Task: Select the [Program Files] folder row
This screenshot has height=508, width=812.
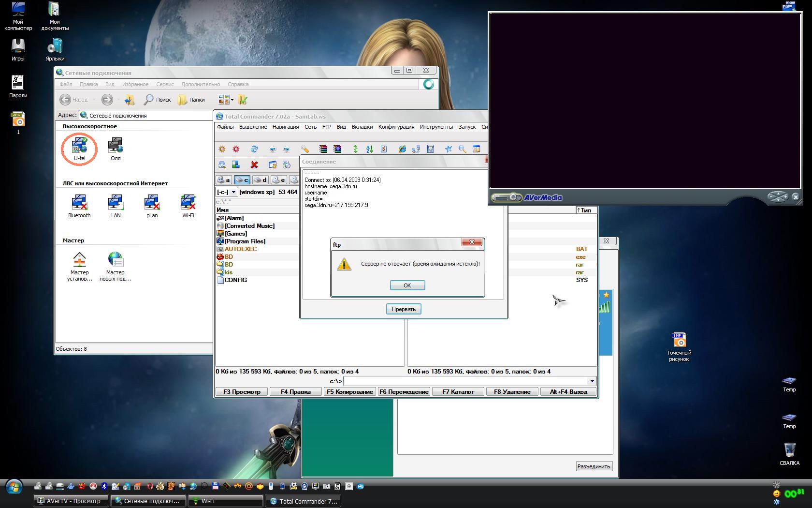Action: 258,241
